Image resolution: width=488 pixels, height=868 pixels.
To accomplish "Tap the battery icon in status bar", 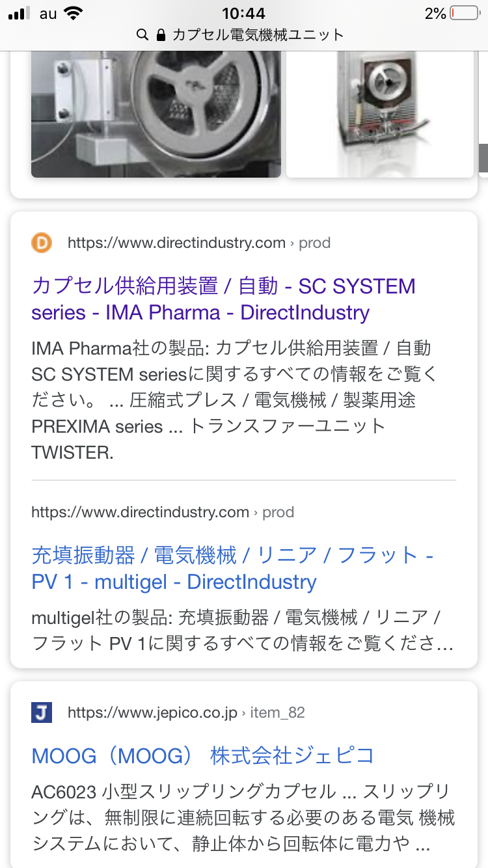I will click(x=464, y=13).
